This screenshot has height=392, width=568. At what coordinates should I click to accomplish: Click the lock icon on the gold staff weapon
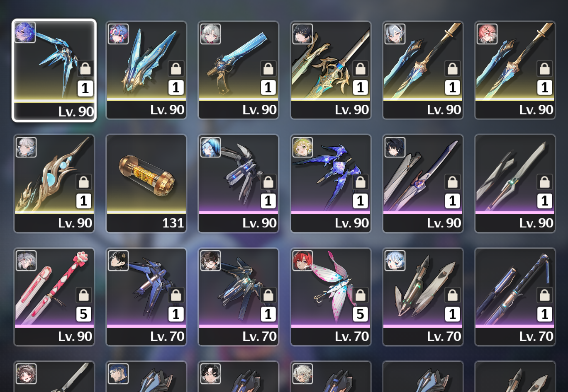(84, 182)
